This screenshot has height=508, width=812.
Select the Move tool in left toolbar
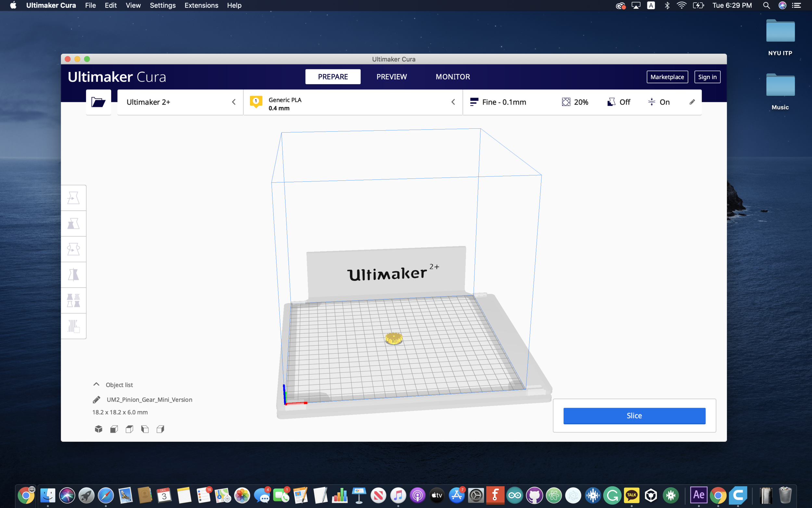pyautogui.click(x=73, y=198)
